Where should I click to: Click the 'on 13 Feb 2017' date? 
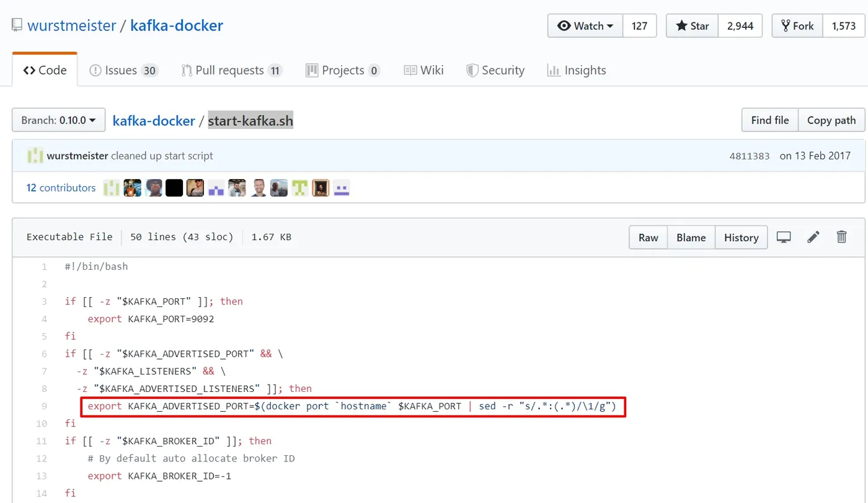coord(815,156)
